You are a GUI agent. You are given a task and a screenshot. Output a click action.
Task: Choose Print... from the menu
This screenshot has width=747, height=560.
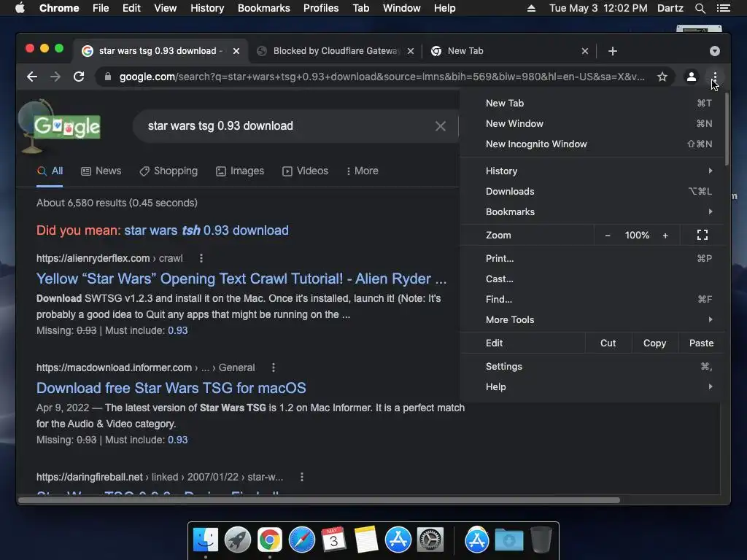pos(592,259)
